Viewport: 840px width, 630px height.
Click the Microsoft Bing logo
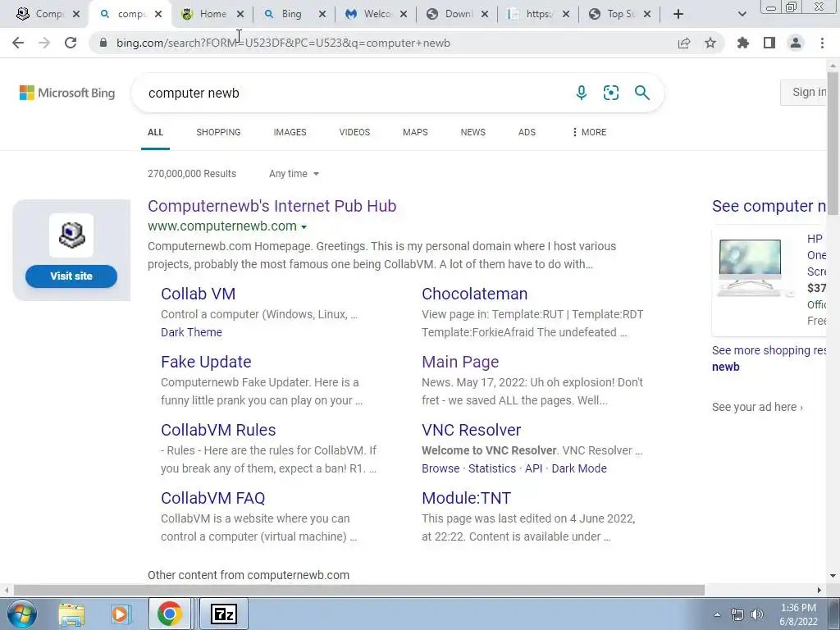(67, 93)
